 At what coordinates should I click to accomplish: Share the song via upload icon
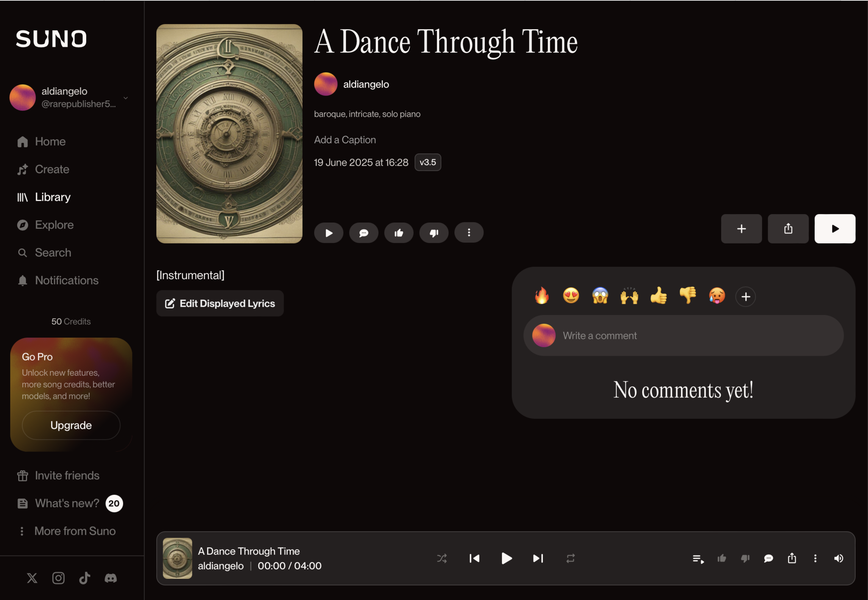click(788, 229)
